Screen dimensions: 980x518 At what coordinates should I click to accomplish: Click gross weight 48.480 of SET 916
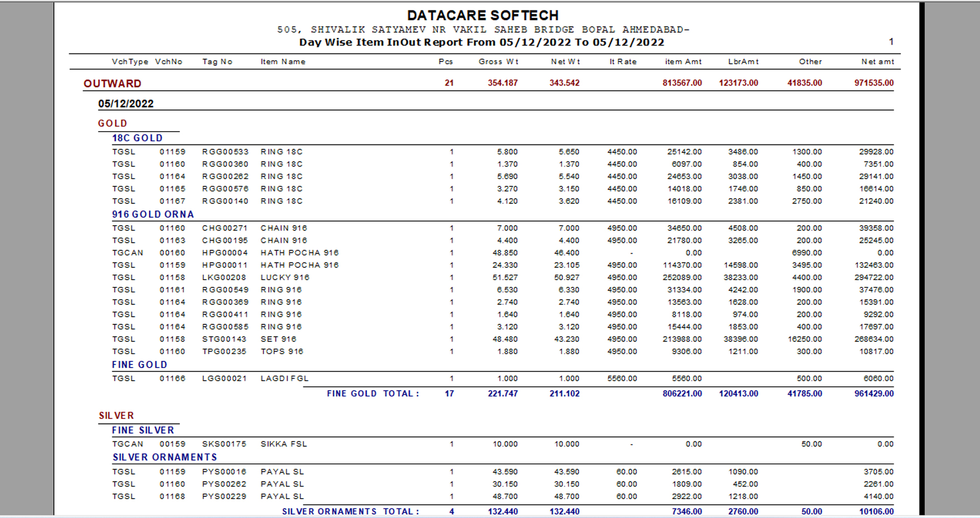point(505,339)
